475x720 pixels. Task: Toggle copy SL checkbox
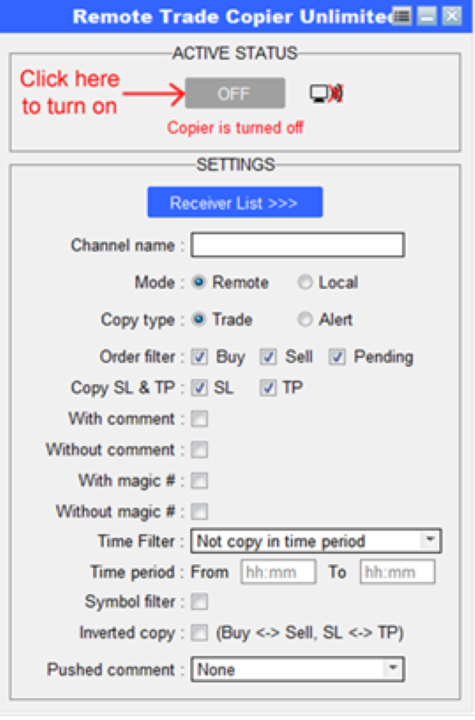[x=199, y=388]
